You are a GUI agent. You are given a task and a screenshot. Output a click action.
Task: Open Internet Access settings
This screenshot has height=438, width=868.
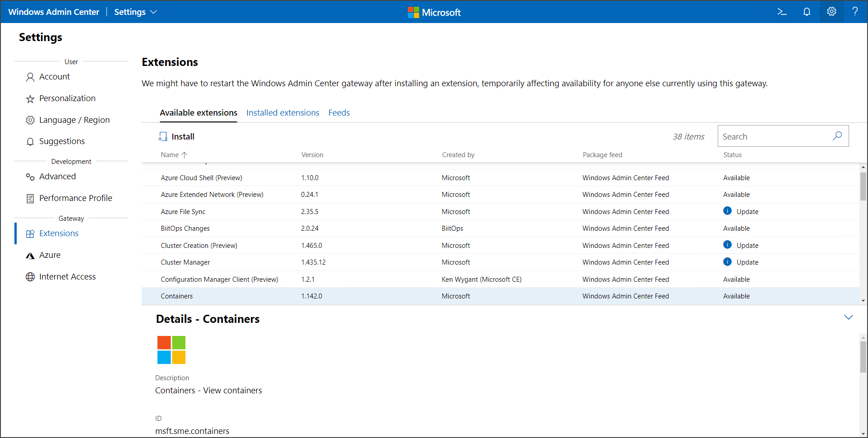67,277
